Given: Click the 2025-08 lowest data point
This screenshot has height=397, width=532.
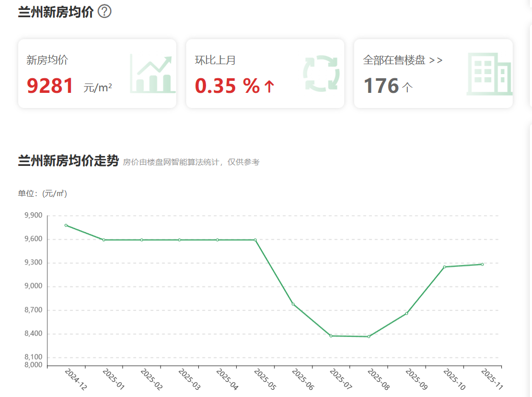Looking at the screenshot, I should 369,336.
